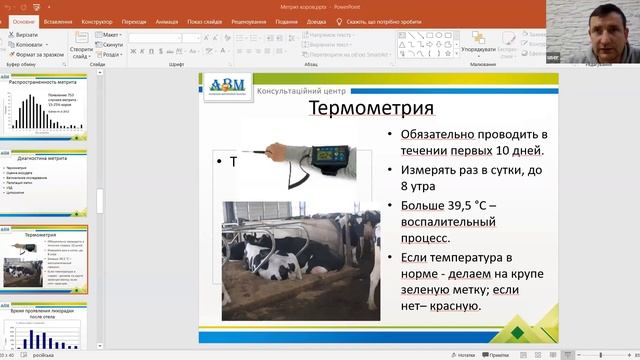Switch to slide sorter view in status bar
This screenshot has width=640, height=360.
pyautogui.click(x=538, y=355)
